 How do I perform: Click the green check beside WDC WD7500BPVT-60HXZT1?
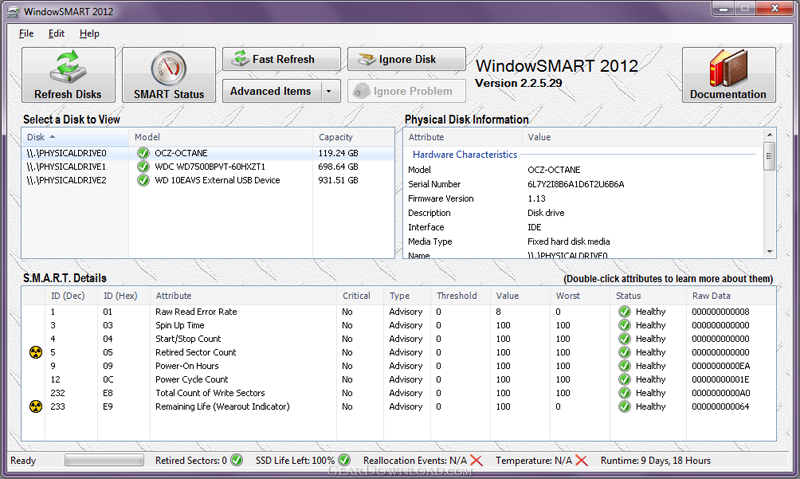(x=143, y=167)
